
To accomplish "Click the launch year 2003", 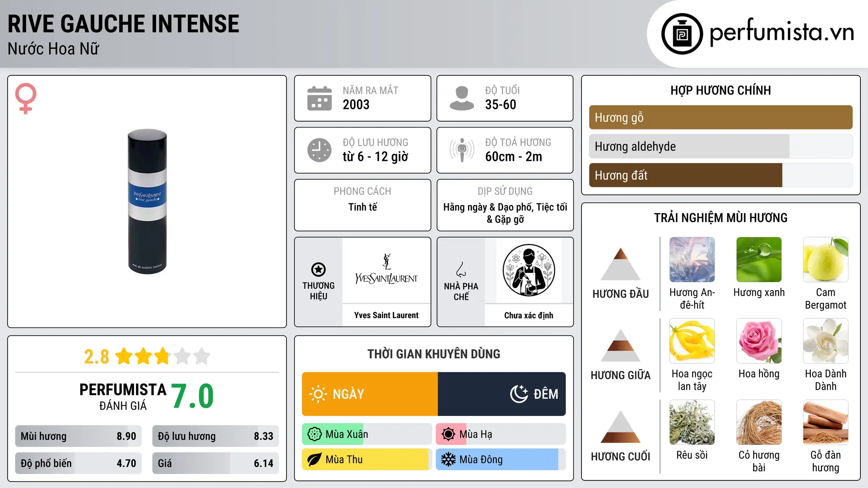I will pyautogui.click(x=356, y=105).
